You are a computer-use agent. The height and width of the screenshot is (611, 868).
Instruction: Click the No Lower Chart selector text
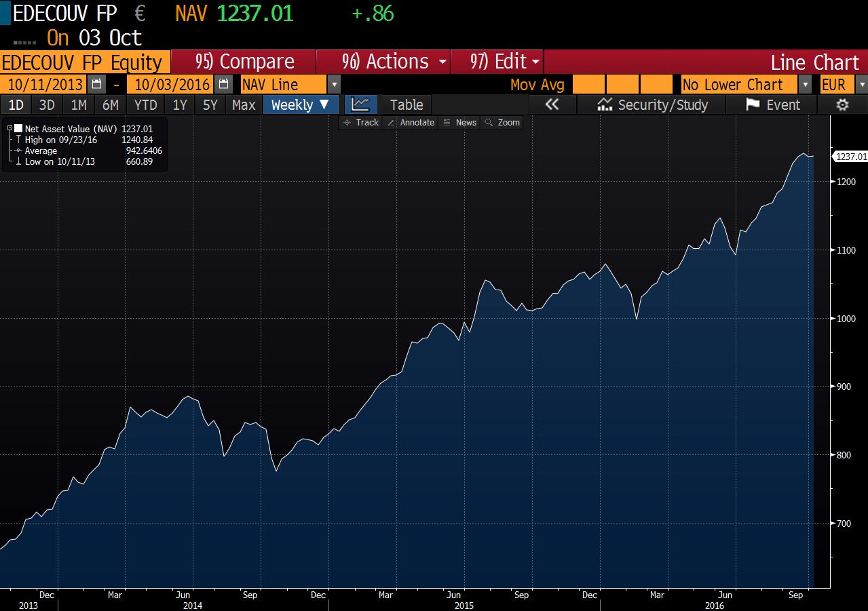pos(739,85)
